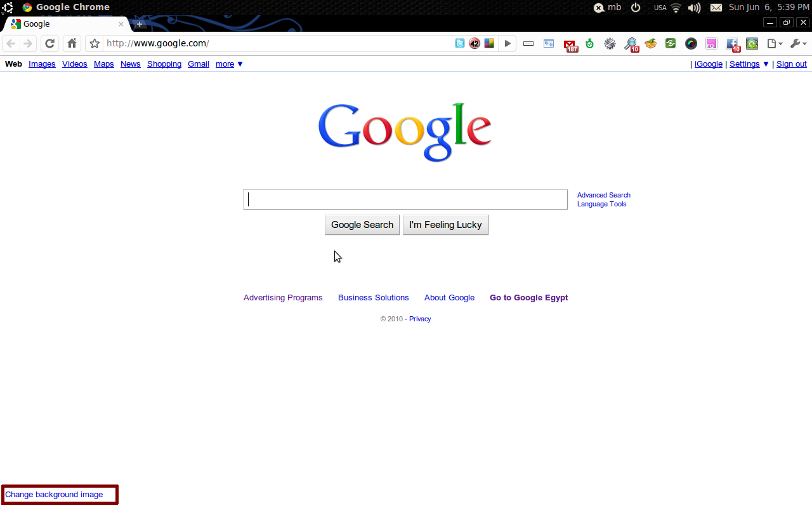Open the News link
Image resolution: width=812 pixels, height=508 pixels.
point(131,64)
